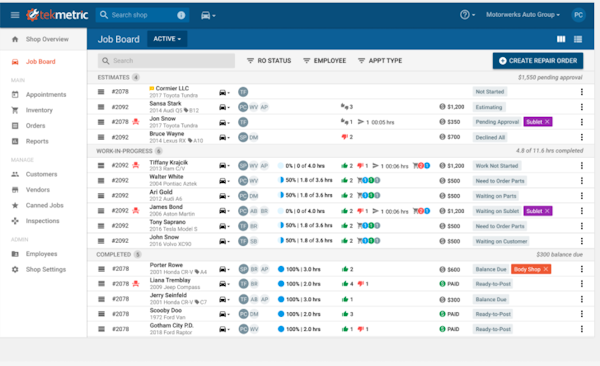
Task: Open Appointments page
Action: click(46, 95)
